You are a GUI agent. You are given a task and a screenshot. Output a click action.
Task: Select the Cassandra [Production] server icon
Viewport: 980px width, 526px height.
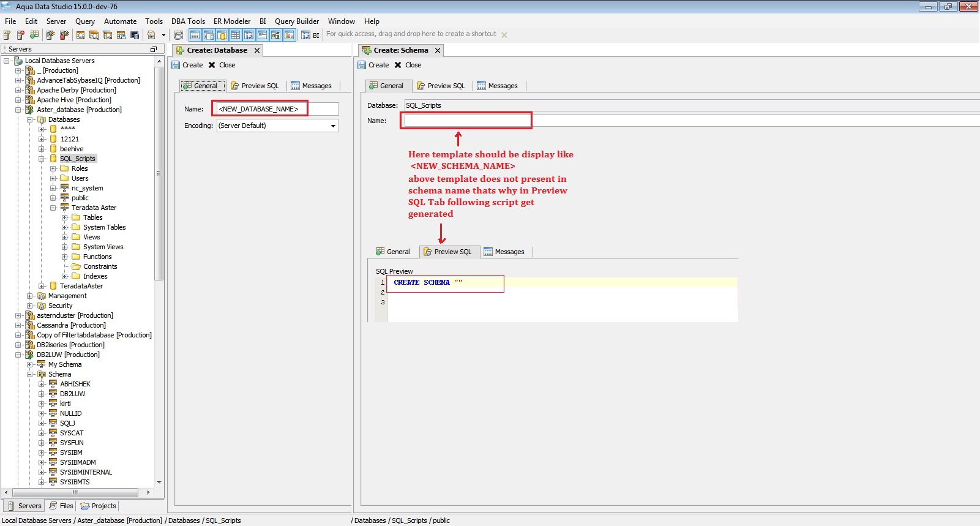point(30,325)
